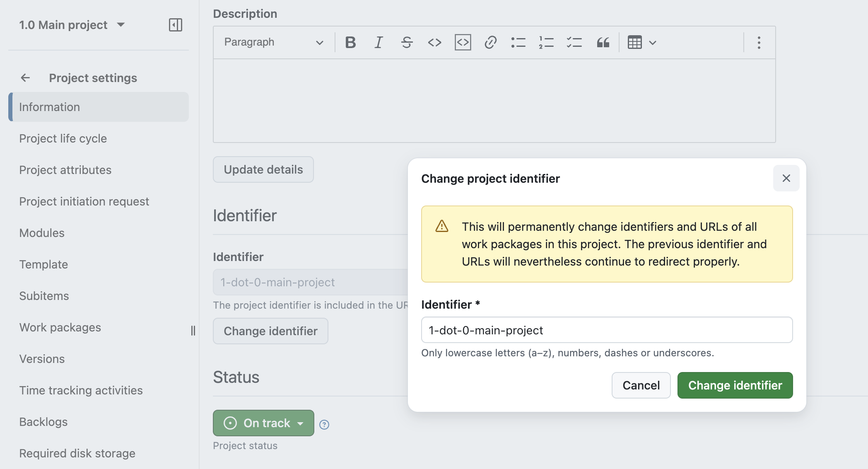
Task: Confirm with the green Change identifier button
Action: pos(734,385)
